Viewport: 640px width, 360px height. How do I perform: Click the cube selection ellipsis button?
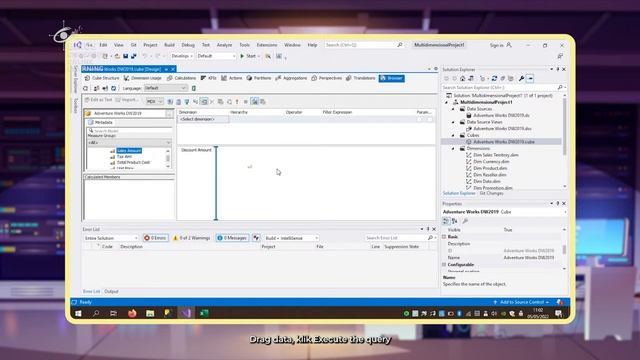tap(169, 113)
